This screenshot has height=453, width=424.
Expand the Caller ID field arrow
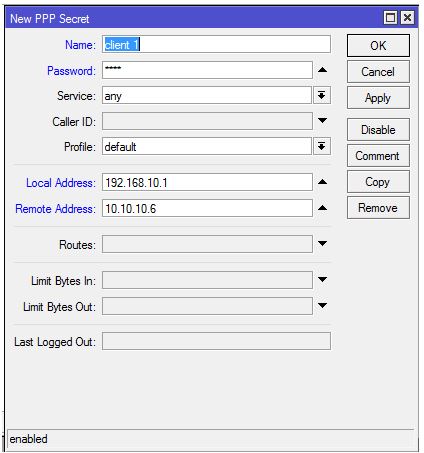point(322,121)
